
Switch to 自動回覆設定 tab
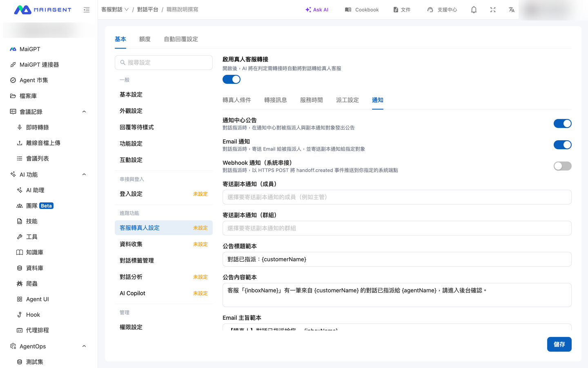181,39
